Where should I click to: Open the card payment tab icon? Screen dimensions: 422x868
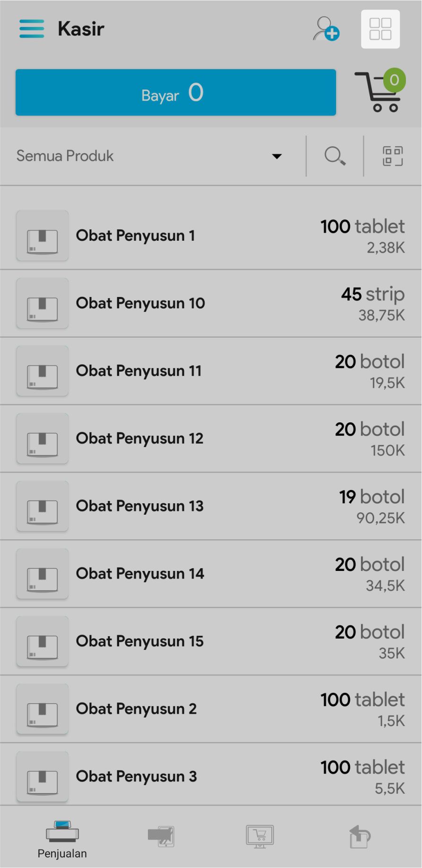pos(161,836)
